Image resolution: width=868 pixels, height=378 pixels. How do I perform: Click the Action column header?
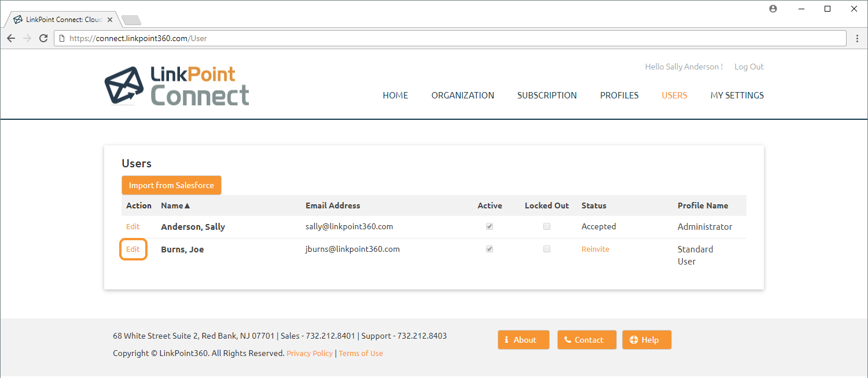(139, 205)
